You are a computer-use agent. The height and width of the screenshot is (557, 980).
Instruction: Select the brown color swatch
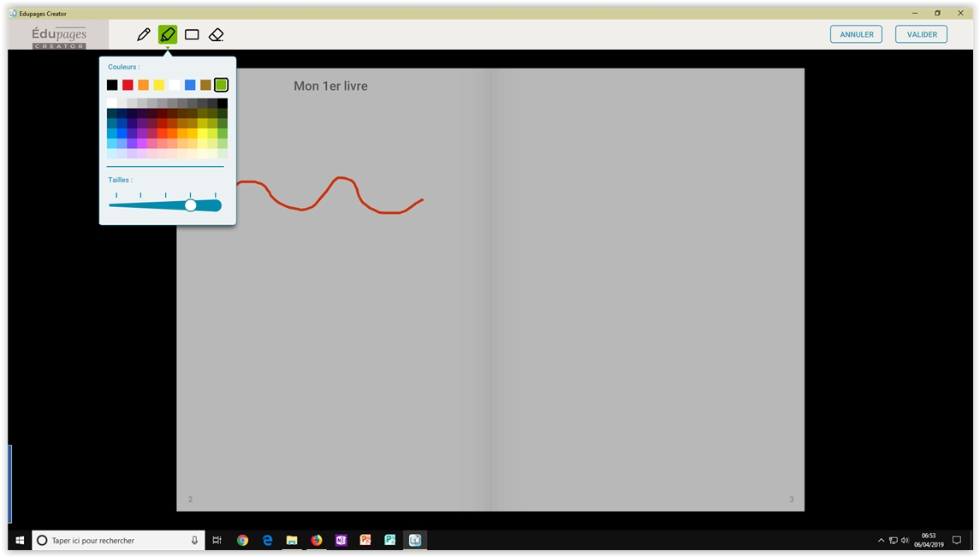[205, 85]
